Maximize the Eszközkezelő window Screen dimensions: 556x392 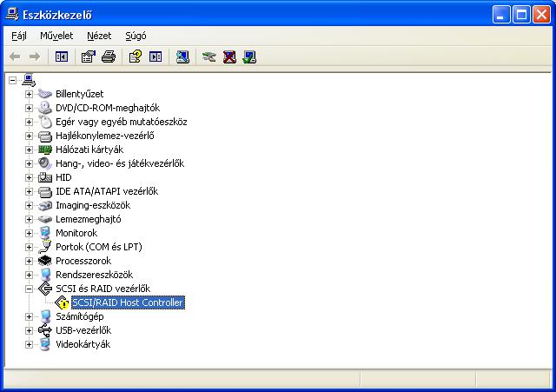tap(521, 15)
